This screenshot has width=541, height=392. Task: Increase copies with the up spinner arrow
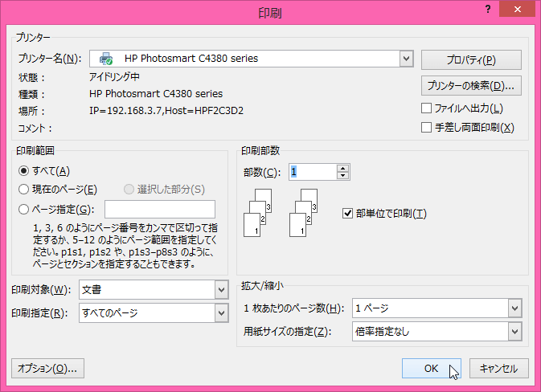(x=343, y=168)
